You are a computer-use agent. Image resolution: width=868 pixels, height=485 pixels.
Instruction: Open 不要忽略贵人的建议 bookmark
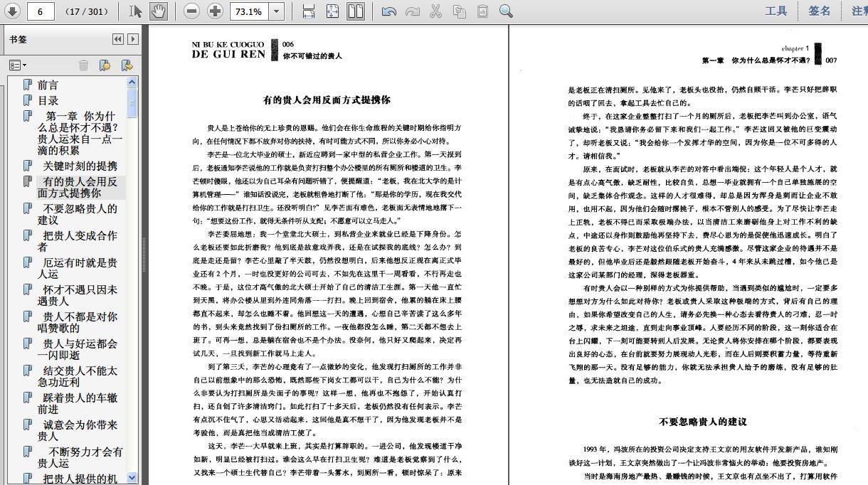pyautogui.click(x=78, y=214)
